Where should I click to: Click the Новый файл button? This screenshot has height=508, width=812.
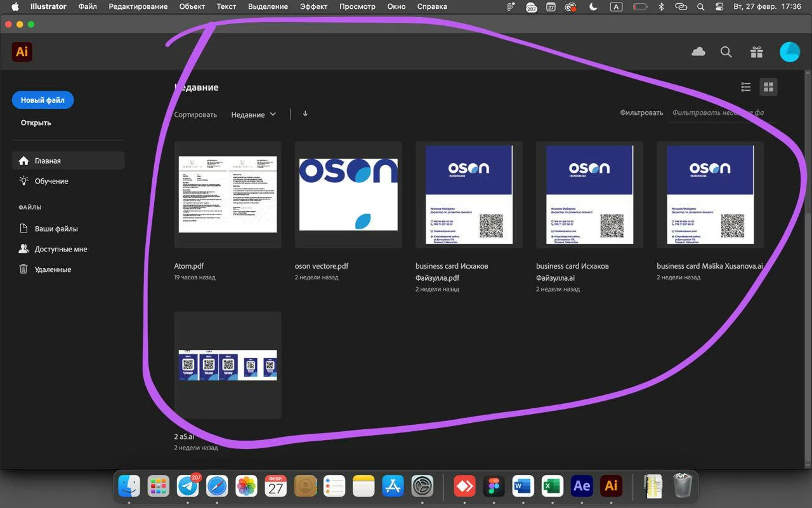43,100
